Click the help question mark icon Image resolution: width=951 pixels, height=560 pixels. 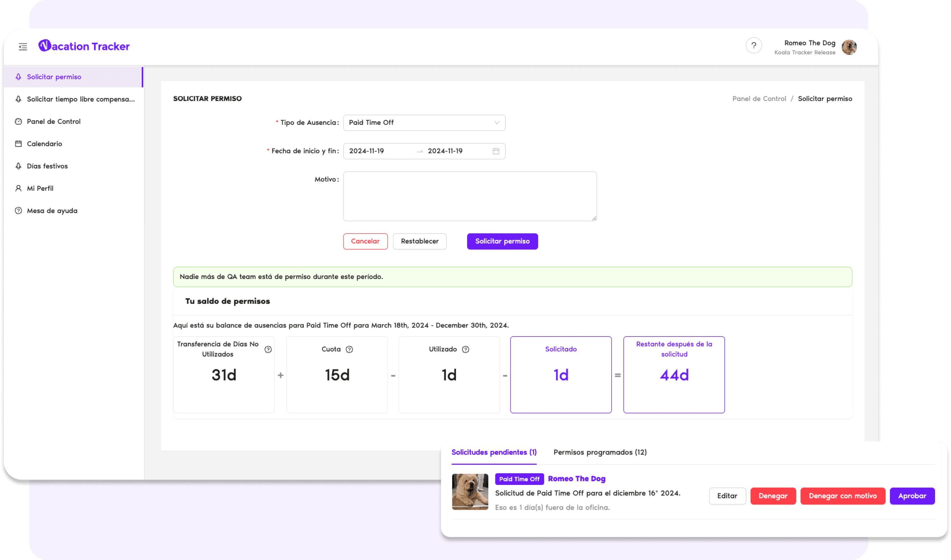[x=753, y=45]
